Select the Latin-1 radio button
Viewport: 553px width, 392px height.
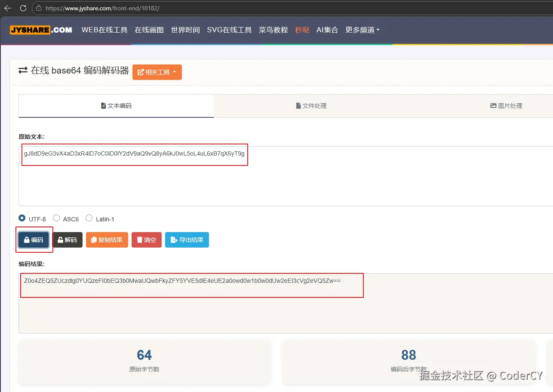coord(89,218)
